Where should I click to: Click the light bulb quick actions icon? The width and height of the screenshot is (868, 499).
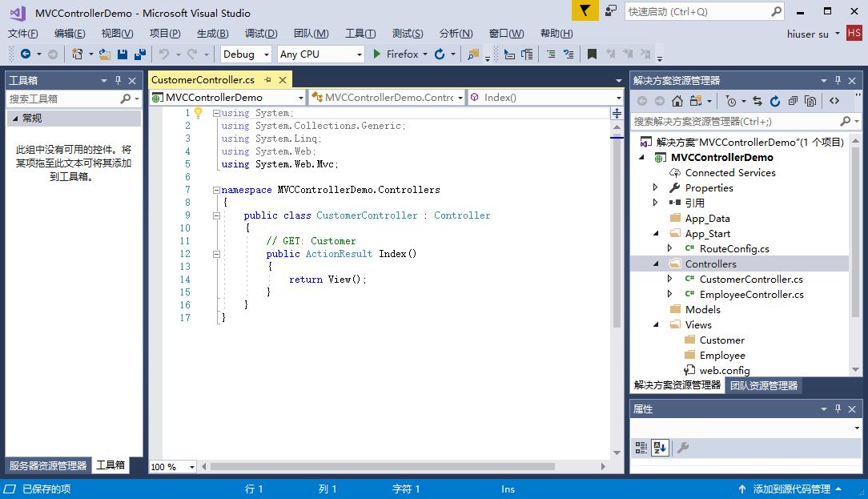click(x=198, y=113)
